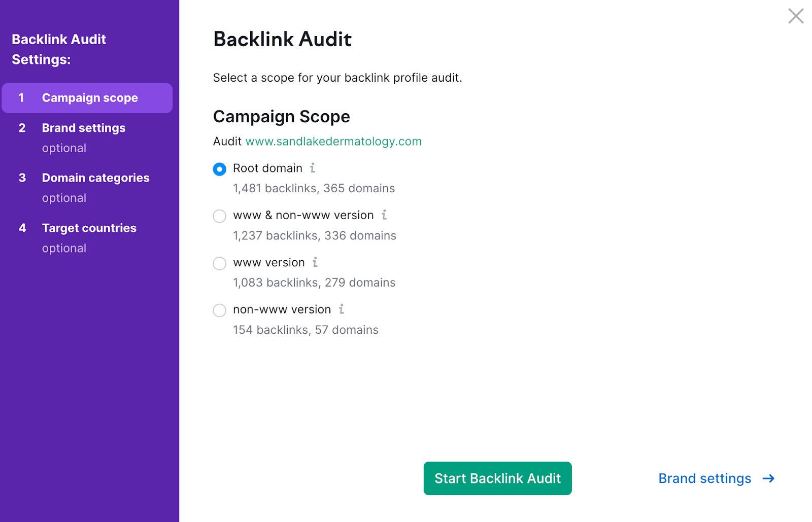This screenshot has width=812, height=522.
Task: Open info tooltip for www & non-www version
Action: click(x=385, y=216)
